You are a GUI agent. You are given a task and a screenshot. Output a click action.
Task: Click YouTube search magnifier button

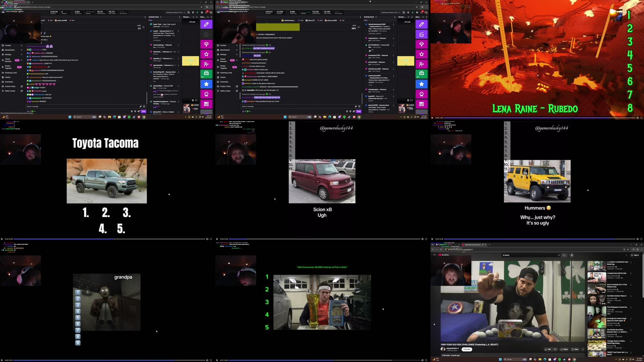[x=564, y=255]
